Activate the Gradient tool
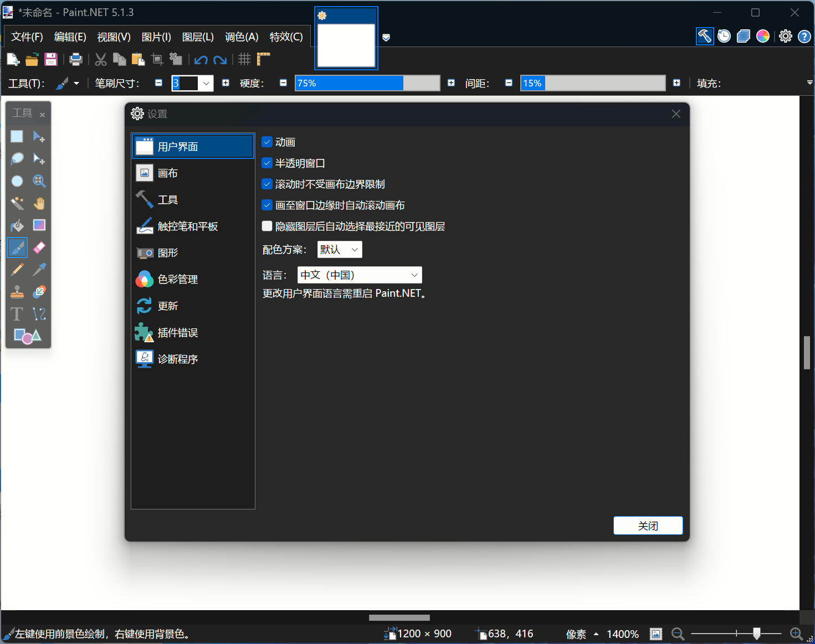Screen dimensions: 815x644 [39, 225]
